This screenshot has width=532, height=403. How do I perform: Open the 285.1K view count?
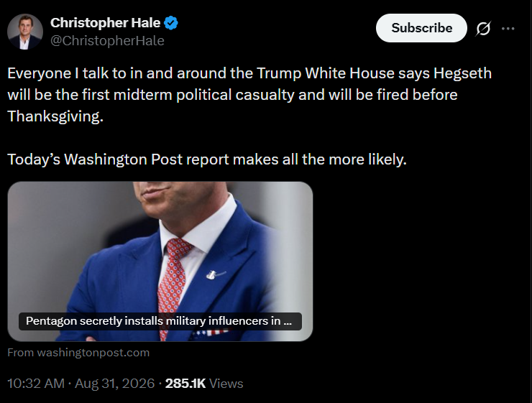(185, 384)
